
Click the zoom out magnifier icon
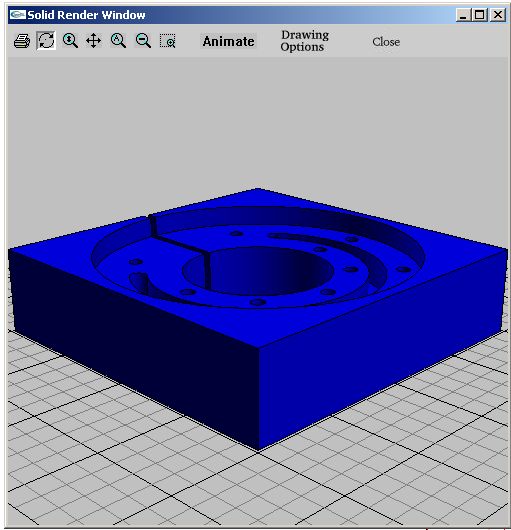[143, 41]
